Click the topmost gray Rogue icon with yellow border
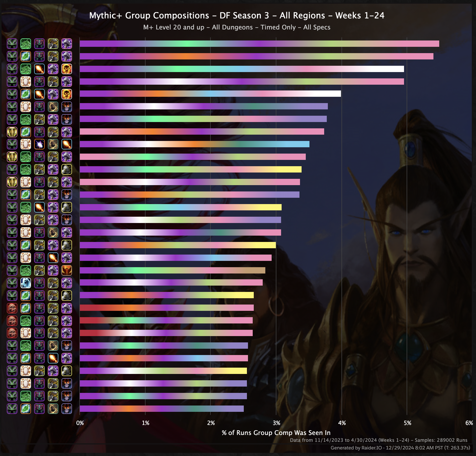Image resolution: width=476 pixels, height=456 pixels. coord(67,169)
